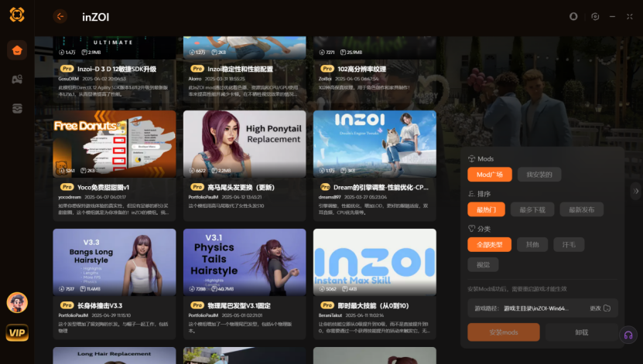The image size is (643, 364).
Task: Filter category 视觉
Action: [x=483, y=265]
